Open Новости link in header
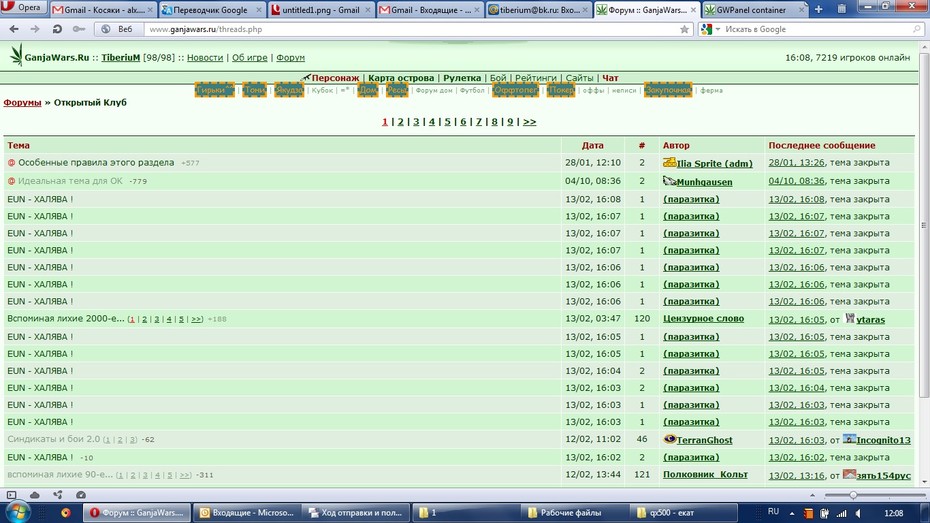The image size is (930, 523). (205, 58)
